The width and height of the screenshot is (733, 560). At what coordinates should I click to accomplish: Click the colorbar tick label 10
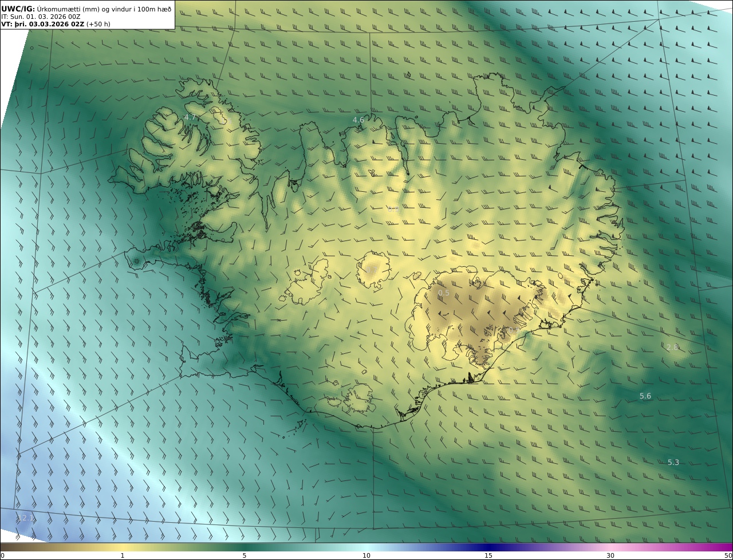tap(366, 555)
